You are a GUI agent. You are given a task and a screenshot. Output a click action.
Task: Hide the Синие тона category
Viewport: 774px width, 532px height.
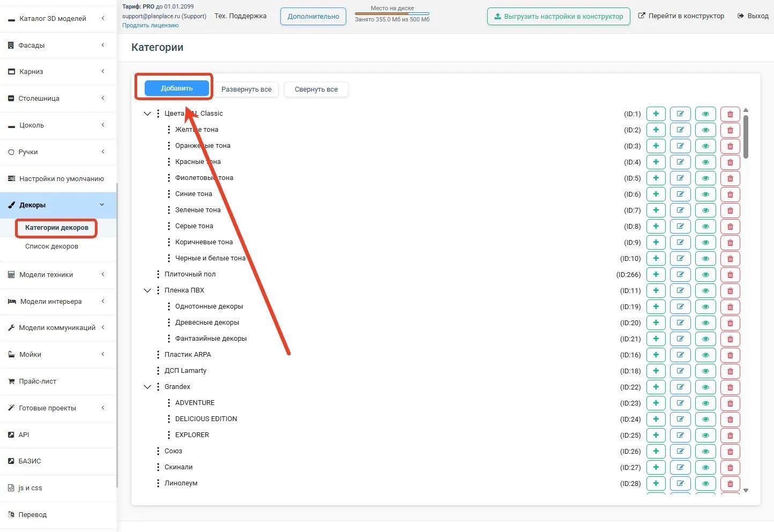click(x=705, y=194)
